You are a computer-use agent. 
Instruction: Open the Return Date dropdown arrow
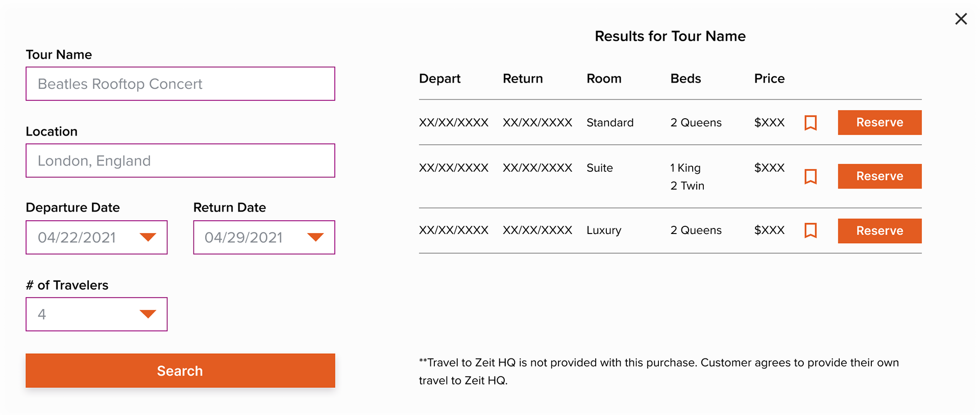coord(315,237)
